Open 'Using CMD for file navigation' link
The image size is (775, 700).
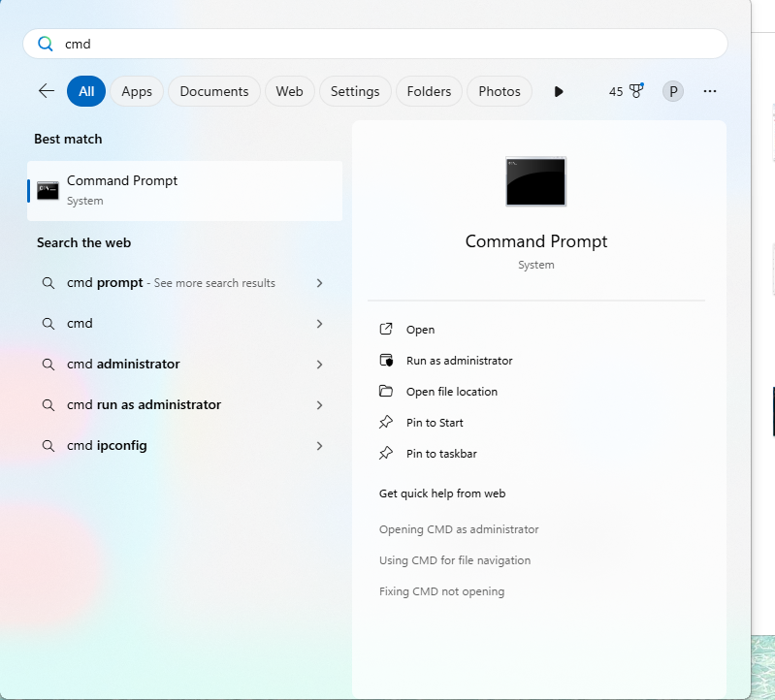tap(454, 560)
